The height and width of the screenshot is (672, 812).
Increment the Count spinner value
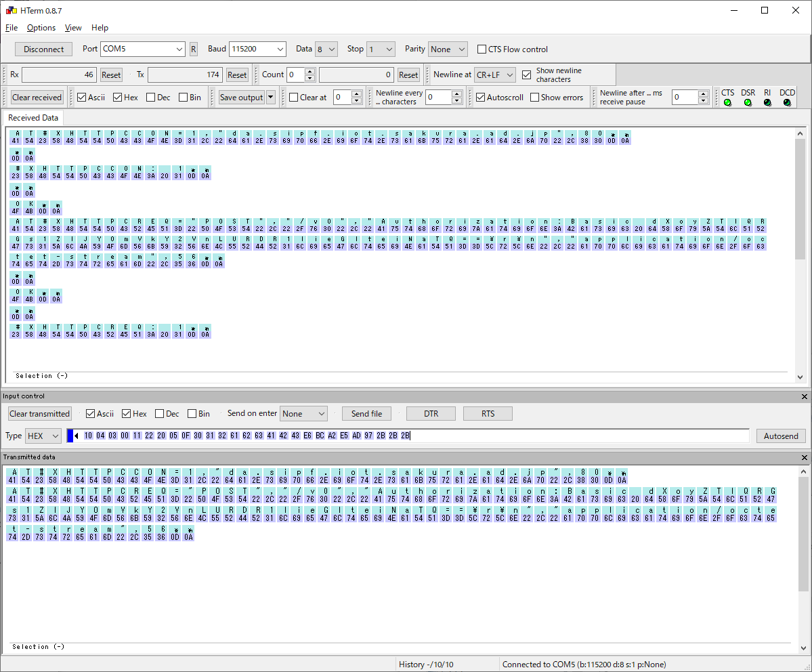coord(309,72)
